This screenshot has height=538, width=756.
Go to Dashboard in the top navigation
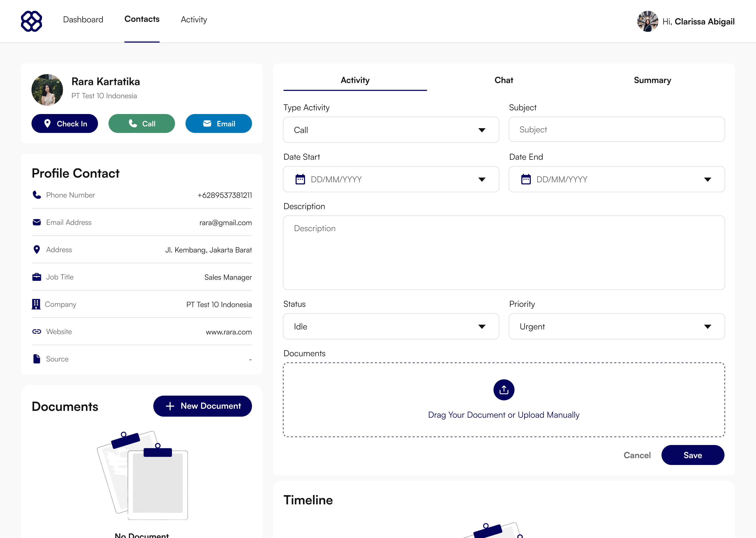[x=83, y=19]
